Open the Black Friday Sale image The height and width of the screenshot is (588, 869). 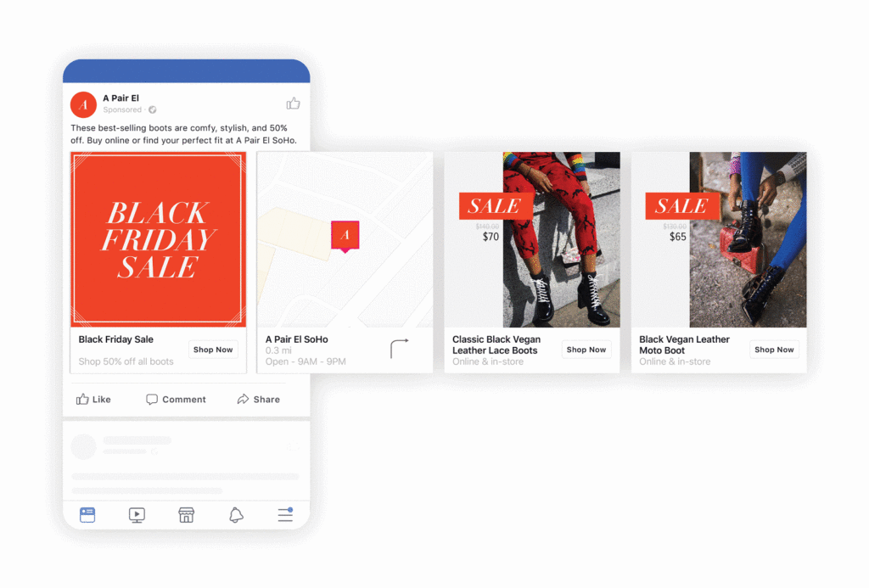159,239
